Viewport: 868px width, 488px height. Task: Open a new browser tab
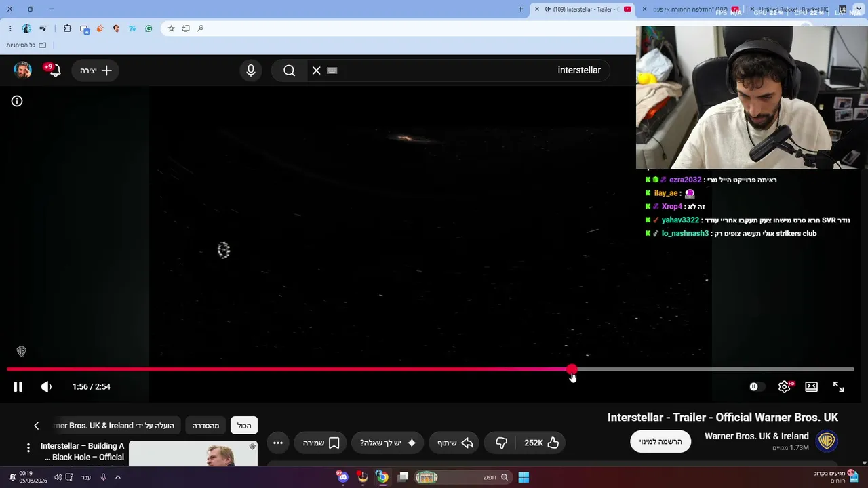pyautogui.click(x=521, y=9)
